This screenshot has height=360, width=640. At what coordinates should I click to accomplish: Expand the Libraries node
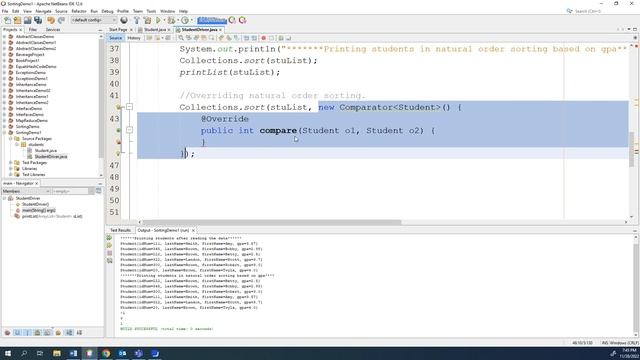pyautogui.click(x=11, y=168)
